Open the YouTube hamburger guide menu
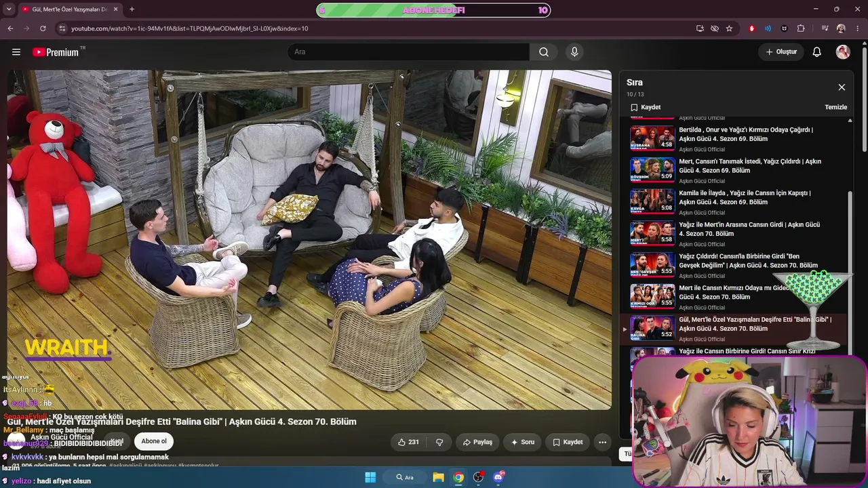 coord(16,52)
